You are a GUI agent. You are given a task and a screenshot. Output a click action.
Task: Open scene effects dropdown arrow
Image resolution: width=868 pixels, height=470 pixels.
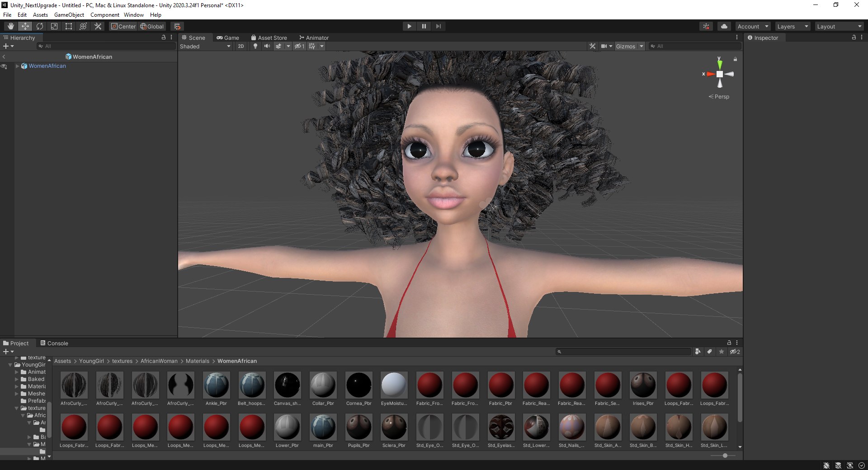288,46
